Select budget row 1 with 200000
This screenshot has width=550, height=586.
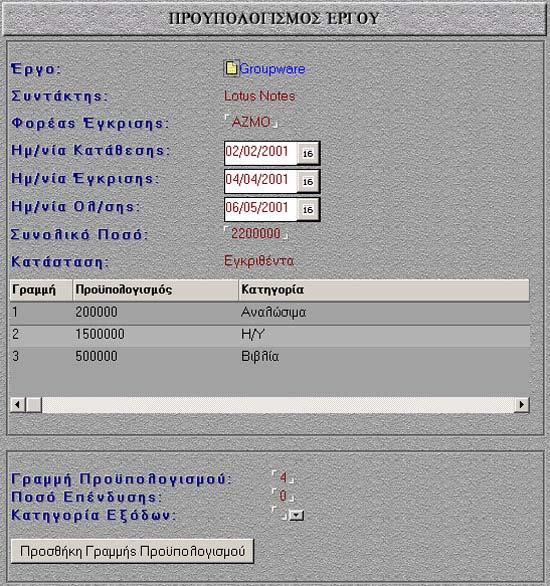[269, 312]
